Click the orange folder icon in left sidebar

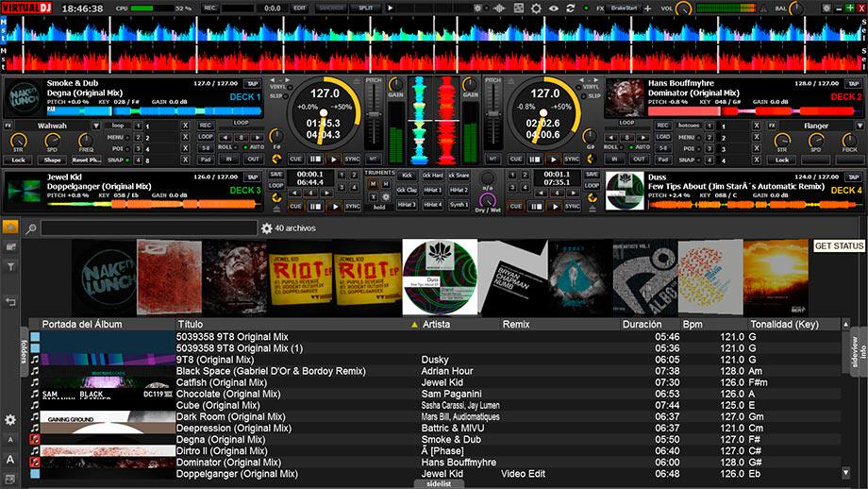[x=10, y=227]
